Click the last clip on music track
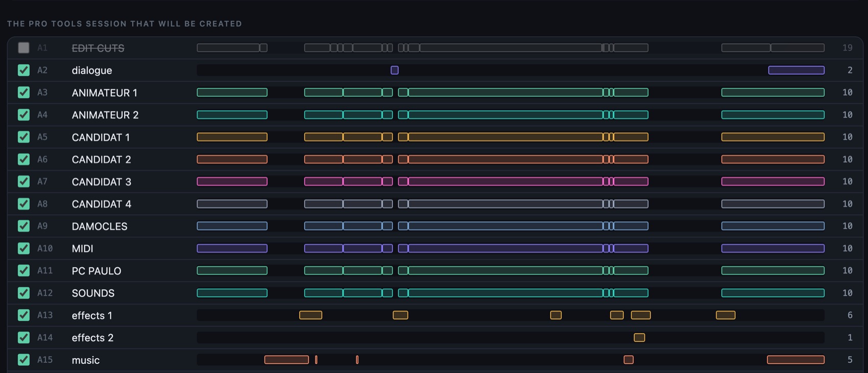This screenshot has height=373, width=868. pos(795,360)
